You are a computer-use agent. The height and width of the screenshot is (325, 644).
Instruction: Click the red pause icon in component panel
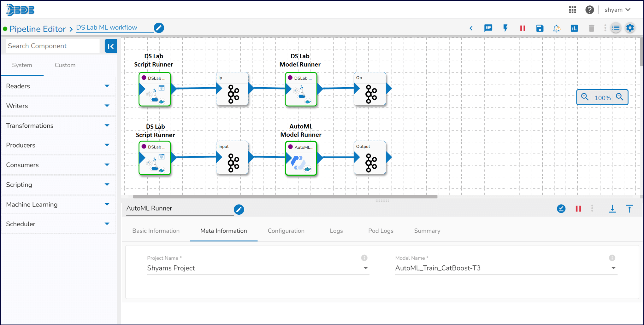click(578, 209)
